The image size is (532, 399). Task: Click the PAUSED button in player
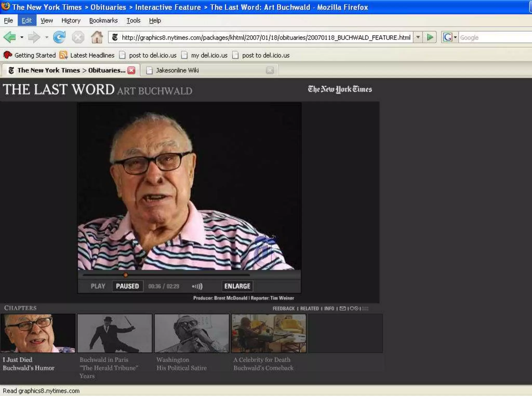pos(127,286)
